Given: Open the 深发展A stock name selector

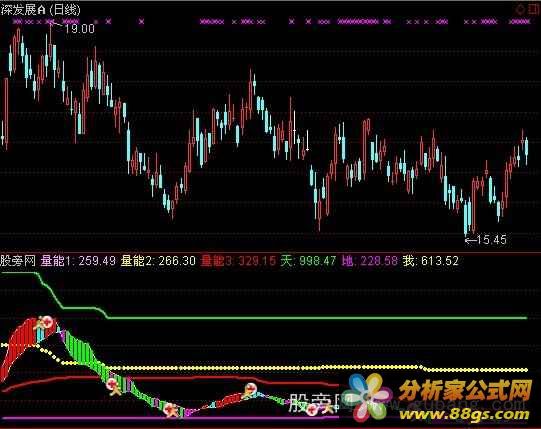Looking at the screenshot, I should point(23,10).
